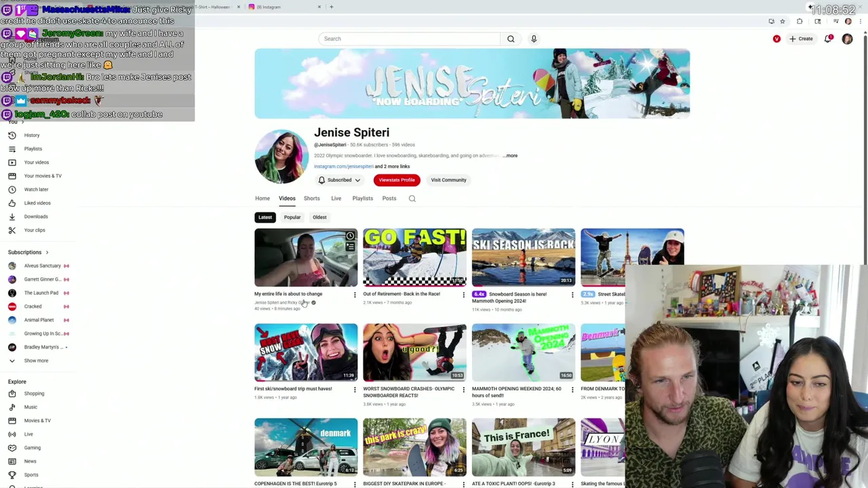Switch to the channel Playlists tab
This screenshot has height=488, width=868.
(362, 199)
